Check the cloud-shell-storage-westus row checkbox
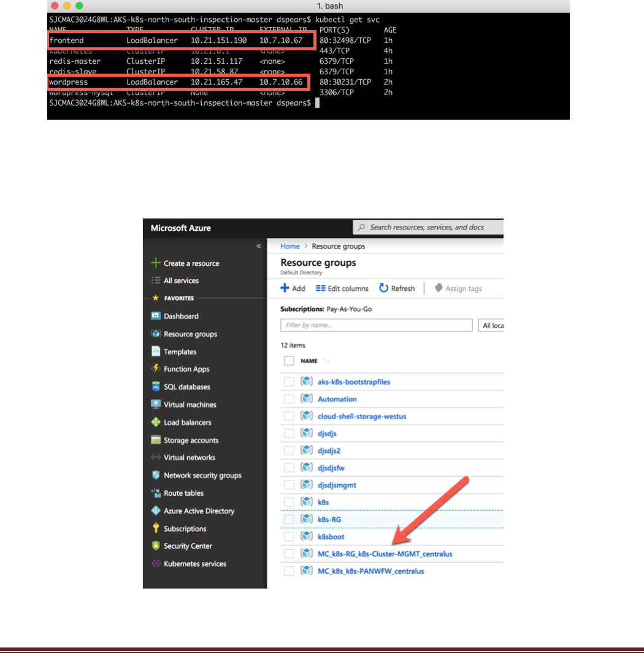Screen dimensions: 644x653 pos(289,416)
